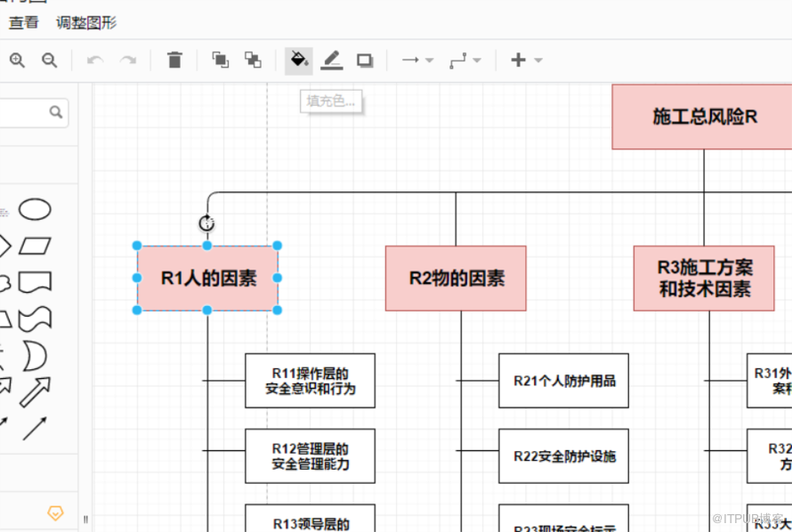Open the 查看 menu
Viewport: 792px width, 532px height.
pos(24,23)
